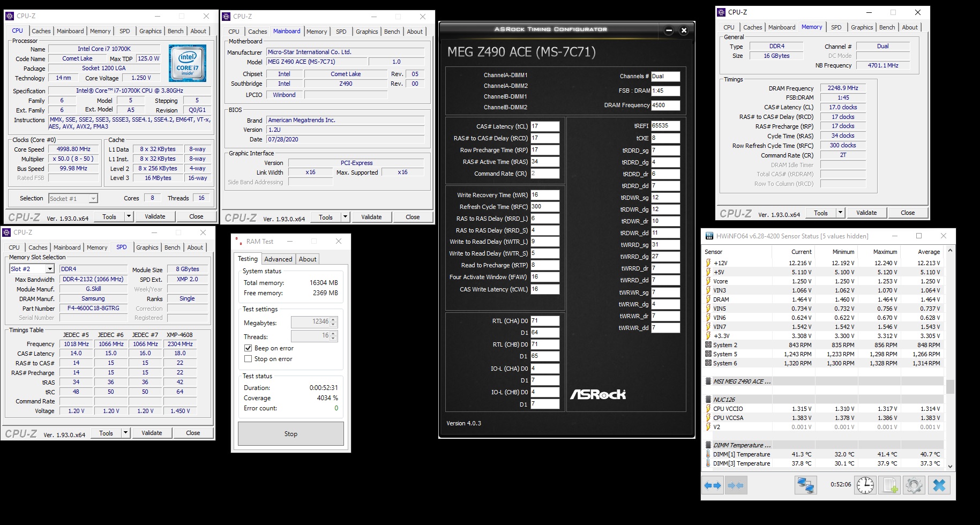Click the RAM Test title bar icon
Screen dimensions: 980x525
(238, 241)
